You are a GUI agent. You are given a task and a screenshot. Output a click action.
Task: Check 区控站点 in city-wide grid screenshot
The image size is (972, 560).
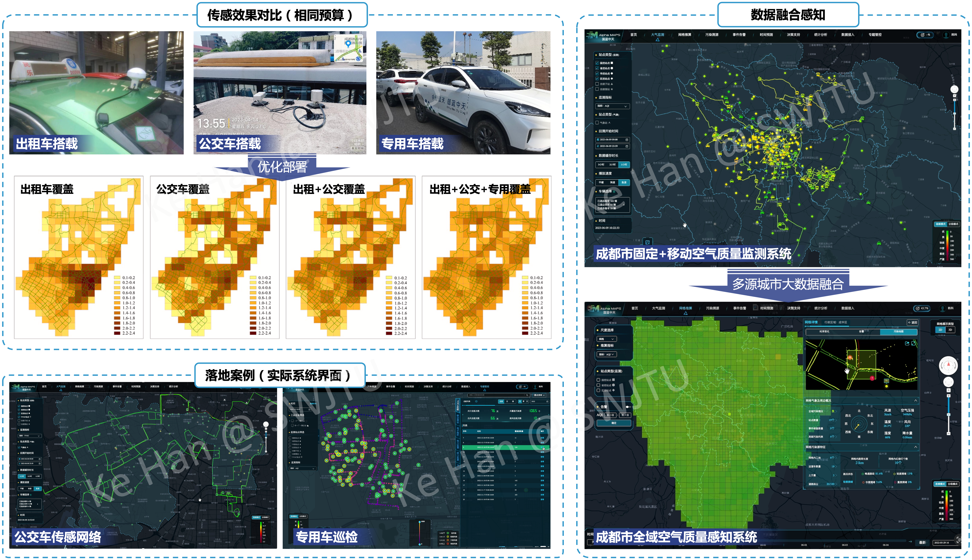[x=599, y=390]
